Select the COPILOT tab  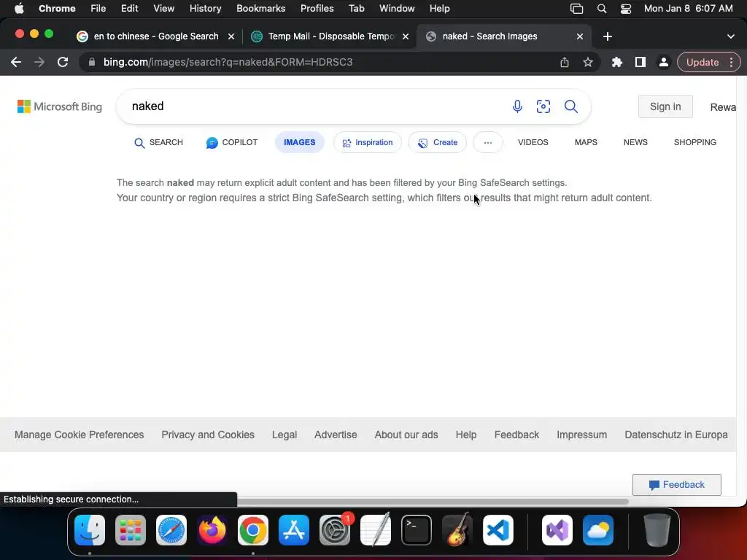232,142
